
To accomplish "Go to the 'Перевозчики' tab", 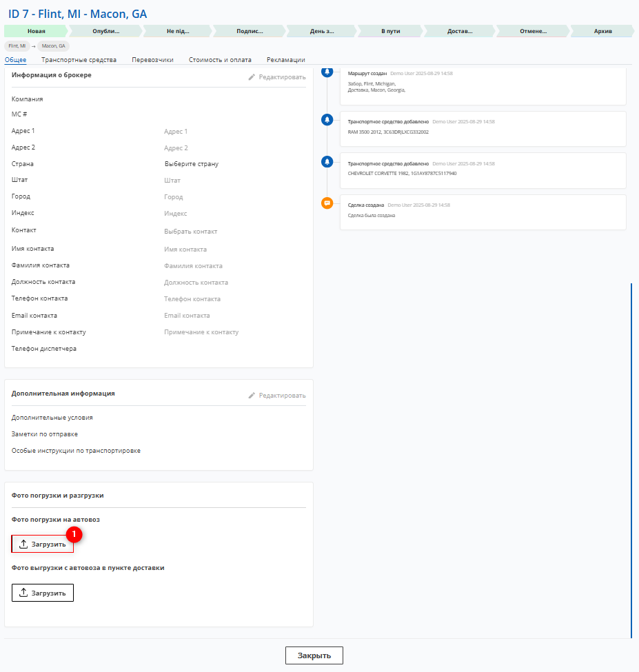I will 152,60.
